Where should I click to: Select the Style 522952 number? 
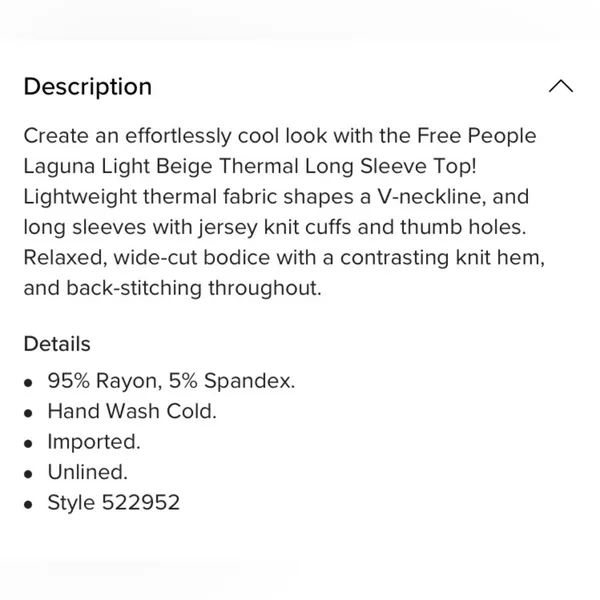[x=113, y=502]
